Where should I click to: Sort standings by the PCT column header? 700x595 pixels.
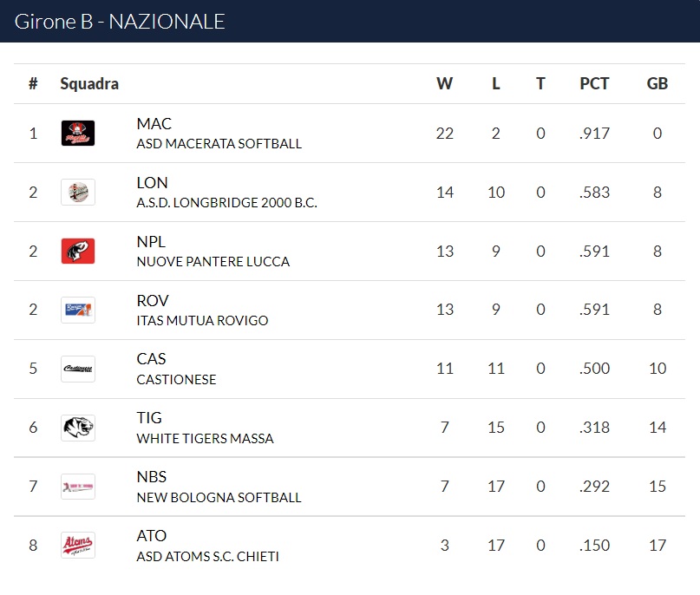click(x=594, y=83)
